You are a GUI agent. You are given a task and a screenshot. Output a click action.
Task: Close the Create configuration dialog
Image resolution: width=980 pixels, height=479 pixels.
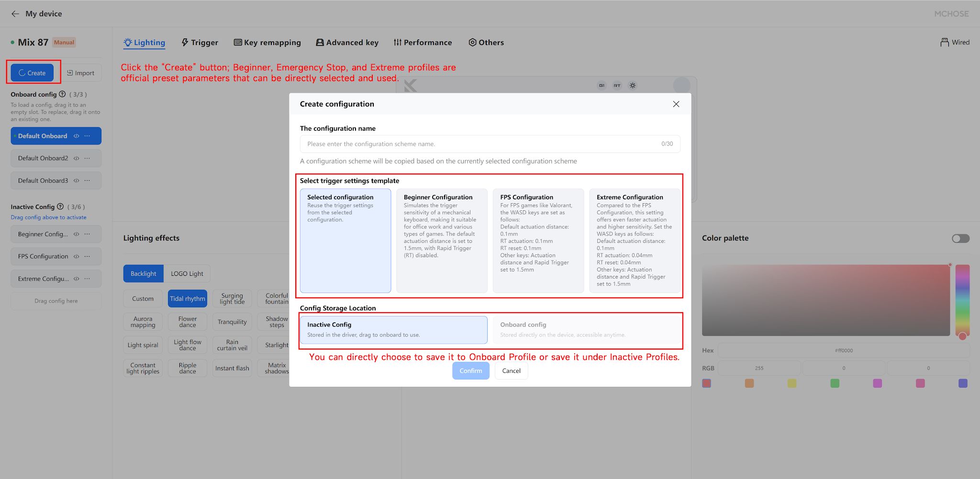(x=676, y=104)
